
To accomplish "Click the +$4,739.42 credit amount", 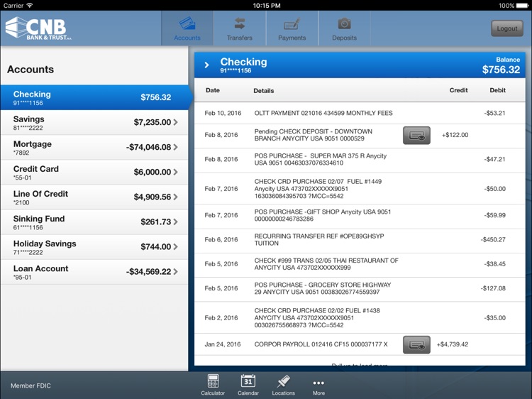I will click(453, 344).
